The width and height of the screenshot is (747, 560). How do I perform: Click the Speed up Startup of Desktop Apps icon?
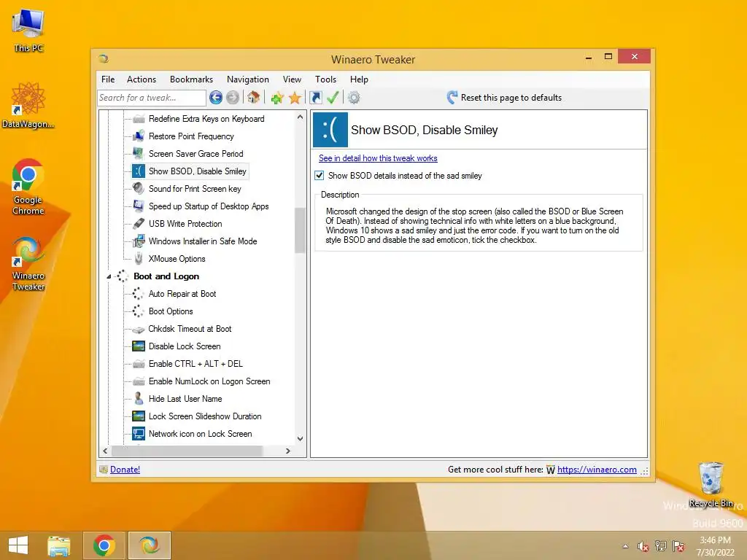pos(139,206)
